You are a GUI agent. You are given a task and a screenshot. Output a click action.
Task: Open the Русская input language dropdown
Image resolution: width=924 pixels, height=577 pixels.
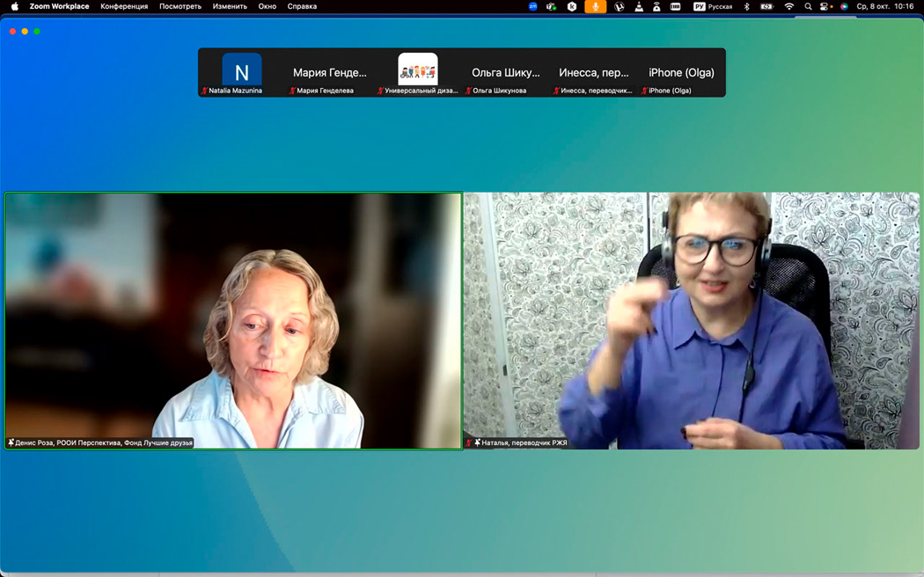point(713,6)
